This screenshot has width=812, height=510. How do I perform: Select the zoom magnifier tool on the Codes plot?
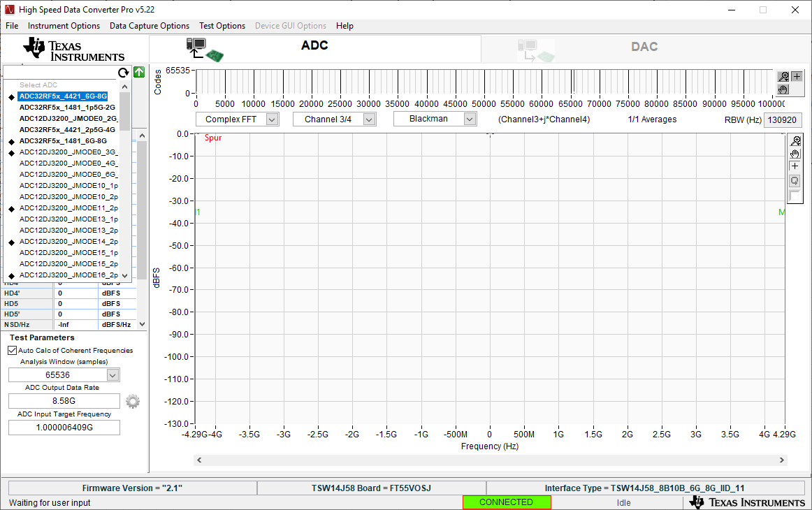pyautogui.click(x=784, y=78)
